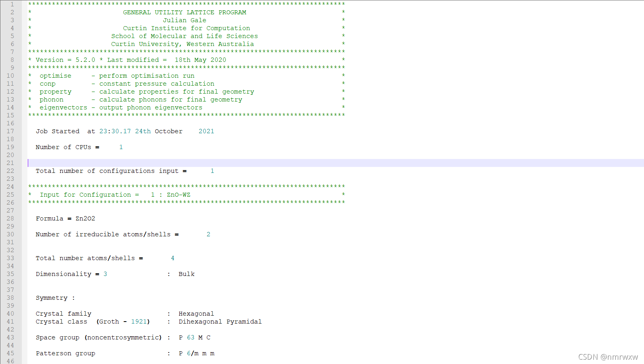
Task: Click the 'Formula = Zn2O2' line
Action: pyautogui.click(x=66, y=218)
